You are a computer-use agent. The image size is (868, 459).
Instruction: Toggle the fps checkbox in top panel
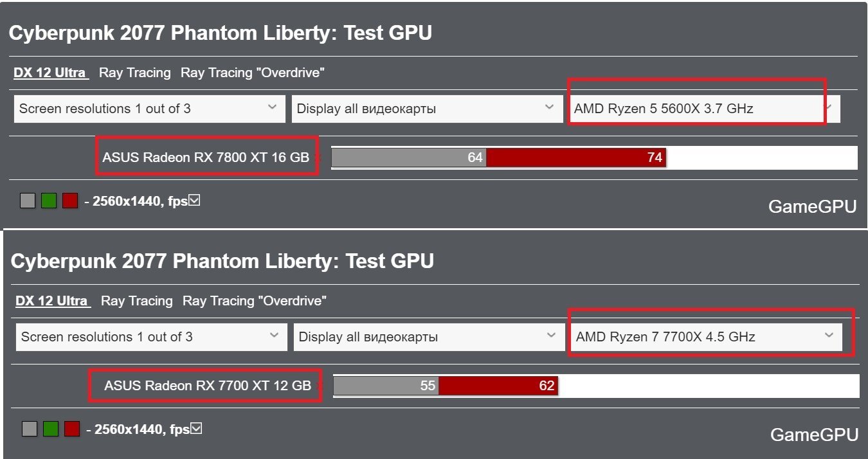coord(195,201)
